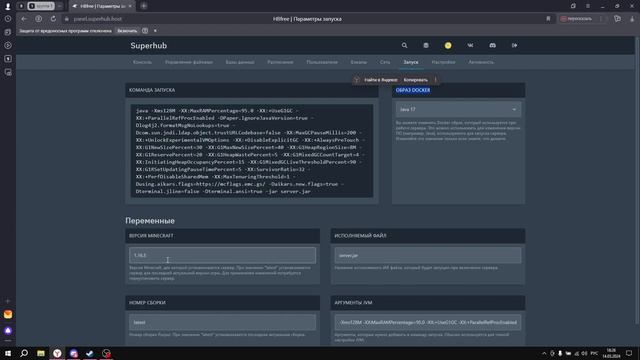Open the Discord icon in header
640x360 pixels.
[x=492, y=45]
